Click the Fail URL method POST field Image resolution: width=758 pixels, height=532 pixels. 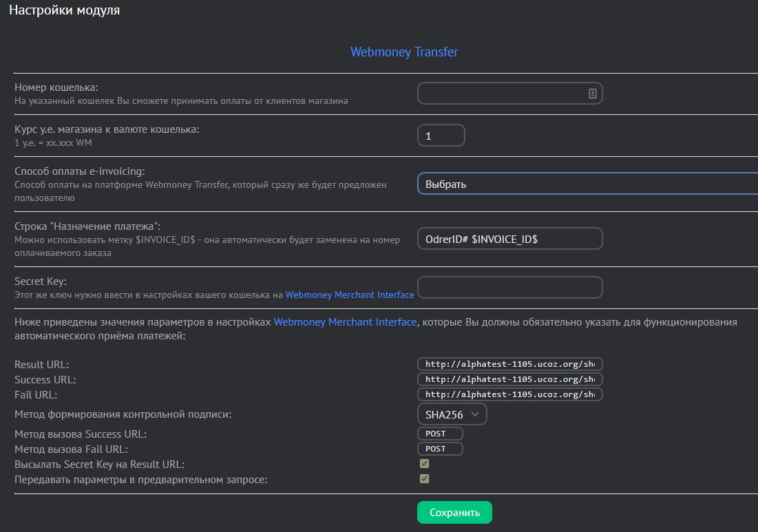(x=440, y=449)
